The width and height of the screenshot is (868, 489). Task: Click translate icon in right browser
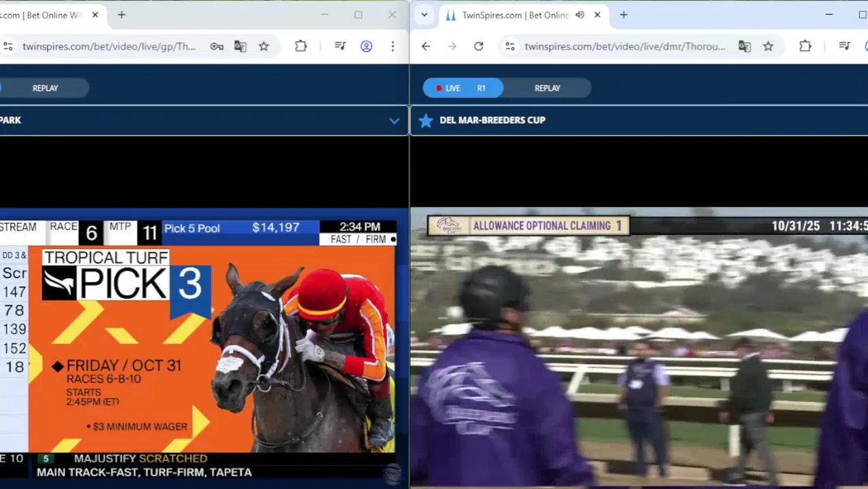tap(744, 46)
